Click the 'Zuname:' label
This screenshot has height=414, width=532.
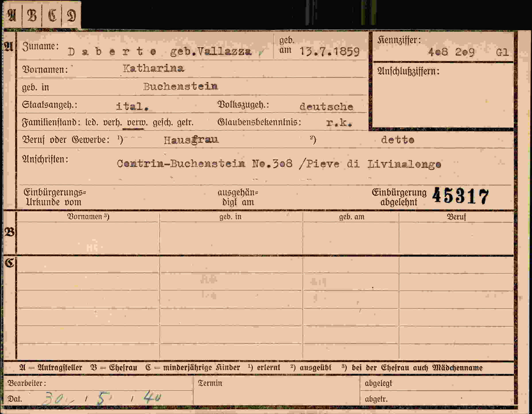[x=41, y=46]
